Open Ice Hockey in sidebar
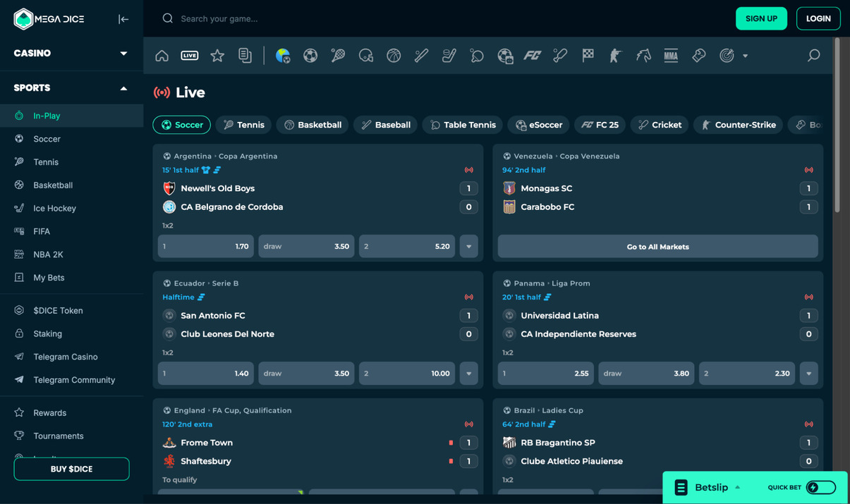This screenshot has width=850, height=504. [x=71, y=208]
